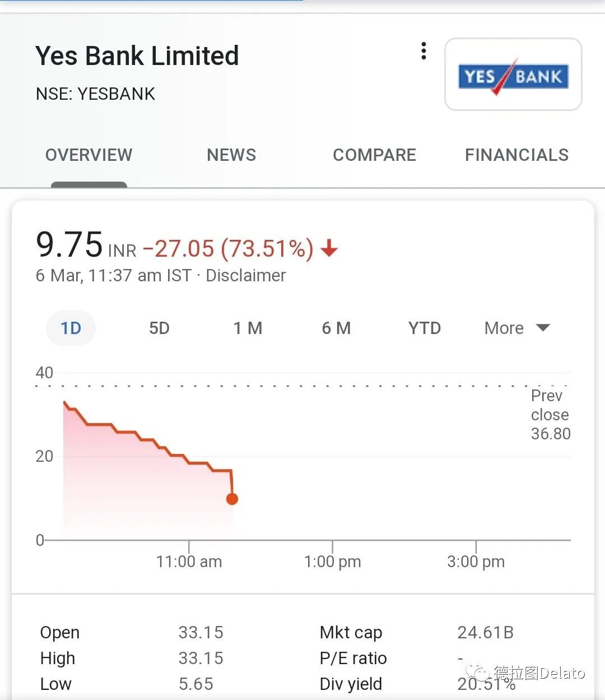Select the 1 M chart range
605x700 pixels.
(248, 328)
